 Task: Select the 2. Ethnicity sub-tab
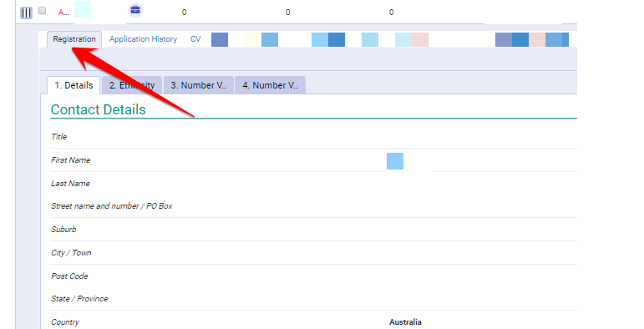[132, 85]
